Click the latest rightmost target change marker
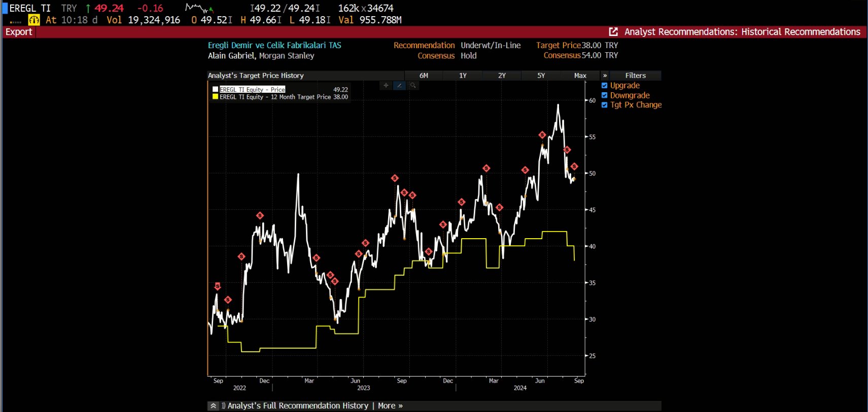Image resolution: width=868 pixels, height=412 pixels. click(574, 166)
